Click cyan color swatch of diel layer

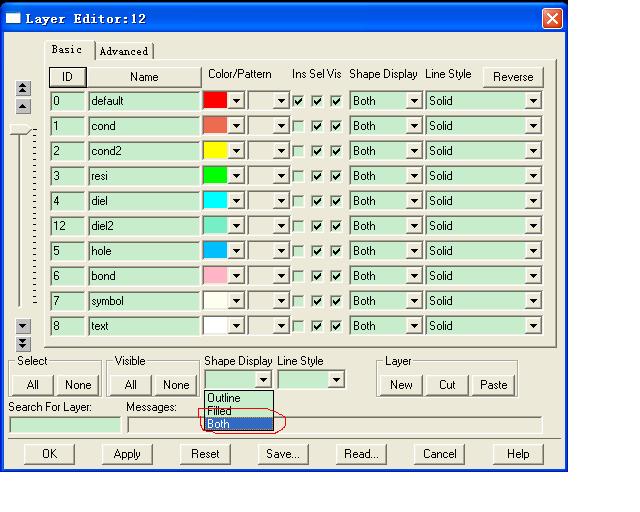(215, 200)
